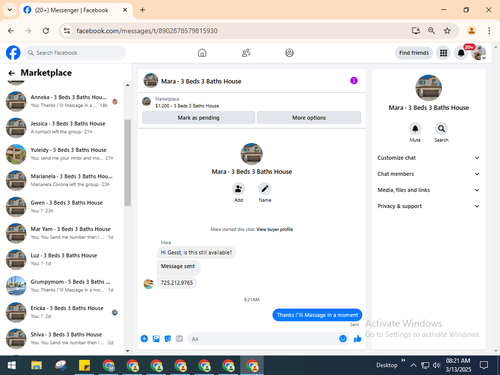Viewport: 500px width, 375px height.
Task: Click the phone number 725.212.9765 message
Action: click(x=177, y=283)
